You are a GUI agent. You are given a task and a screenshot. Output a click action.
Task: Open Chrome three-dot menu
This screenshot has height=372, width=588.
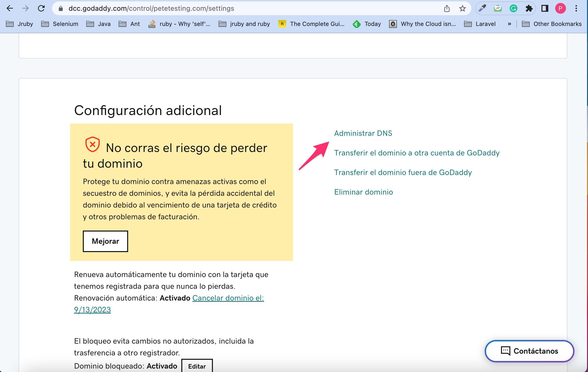pyautogui.click(x=576, y=9)
